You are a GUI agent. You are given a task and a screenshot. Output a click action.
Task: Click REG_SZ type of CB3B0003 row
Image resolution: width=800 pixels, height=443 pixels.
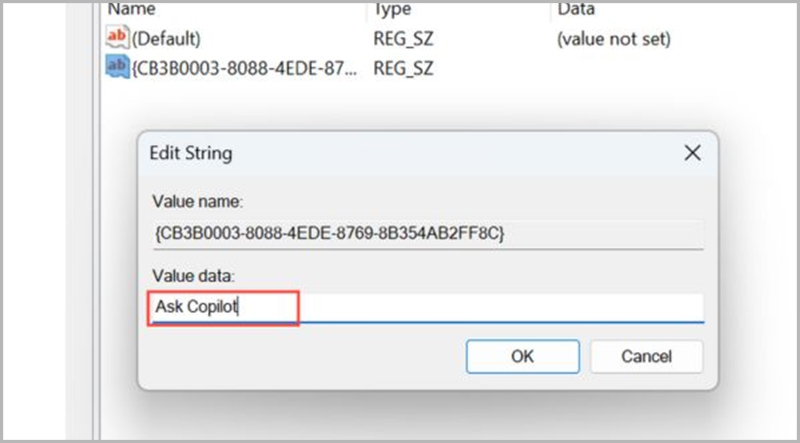pos(403,69)
